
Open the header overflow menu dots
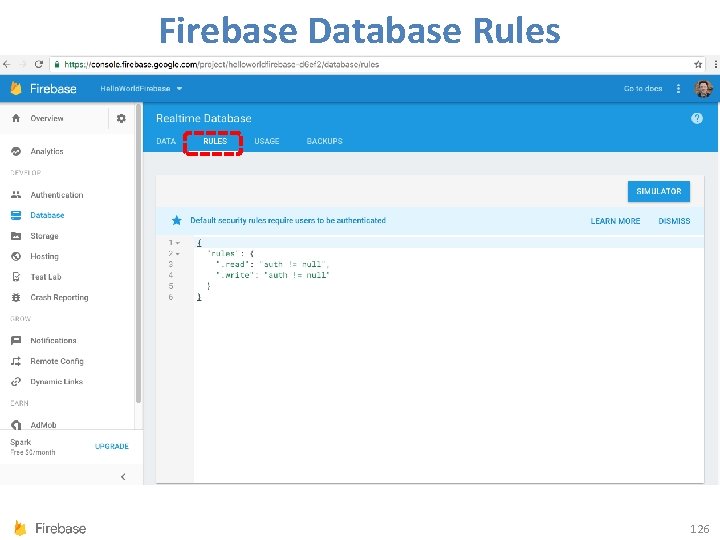pos(678,89)
